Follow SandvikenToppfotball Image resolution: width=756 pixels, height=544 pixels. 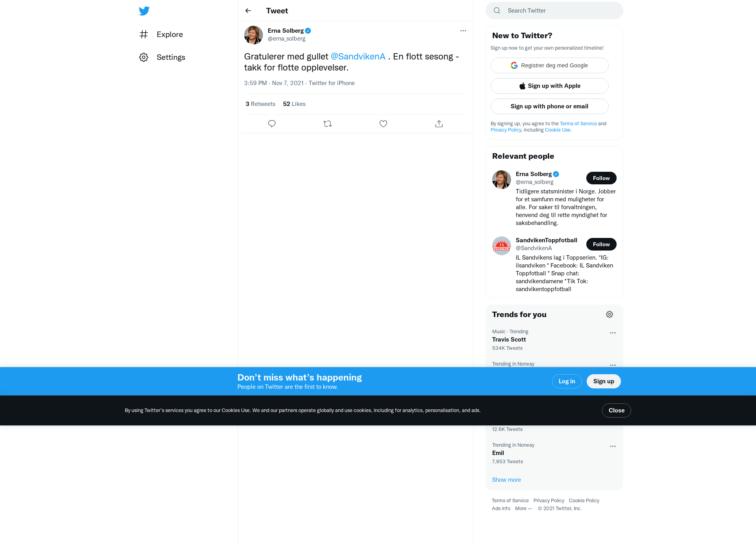coord(601,244)
